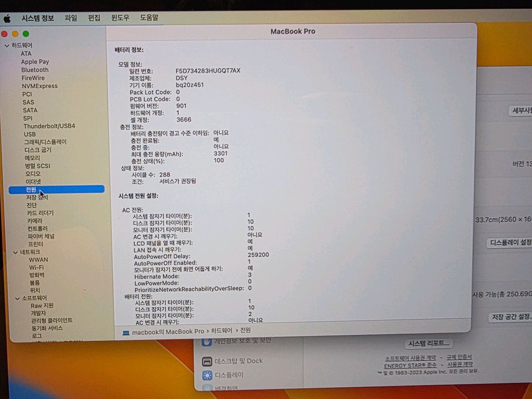Select SPI in the sidebar
The width and height of the screenshot is (532, 399).
(28, 119)
